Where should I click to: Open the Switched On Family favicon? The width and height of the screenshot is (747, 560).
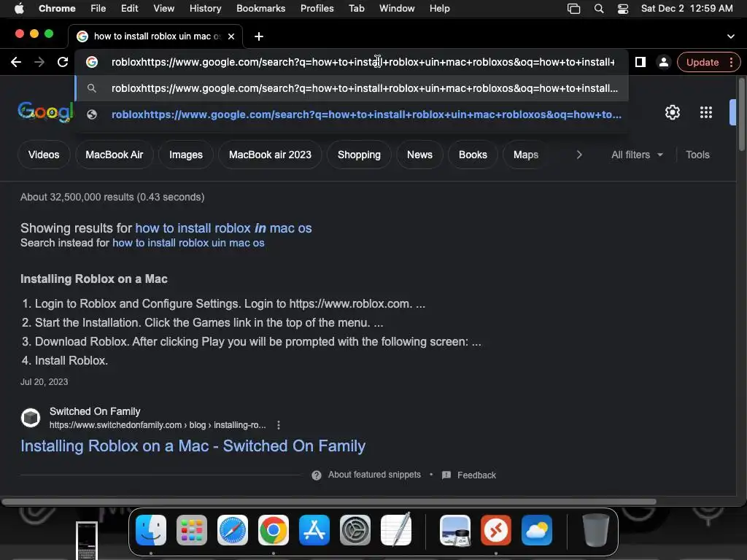click(x=31, y=418)
